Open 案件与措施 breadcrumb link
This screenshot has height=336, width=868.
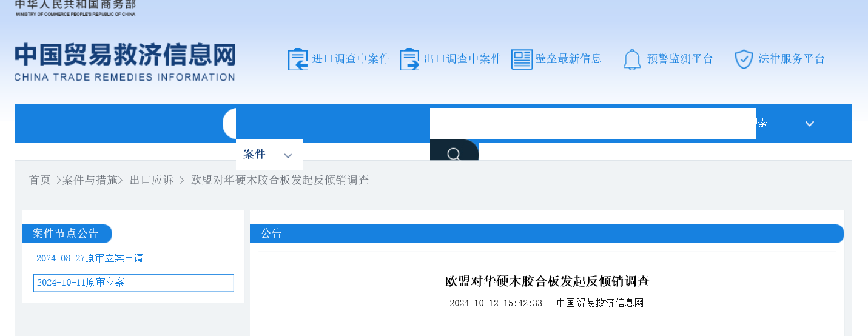click(90, 180)
